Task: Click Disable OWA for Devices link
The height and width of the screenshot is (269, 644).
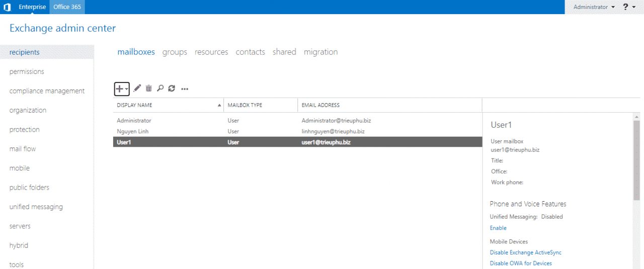Action: pyautogui.click(x=521, y=263)
